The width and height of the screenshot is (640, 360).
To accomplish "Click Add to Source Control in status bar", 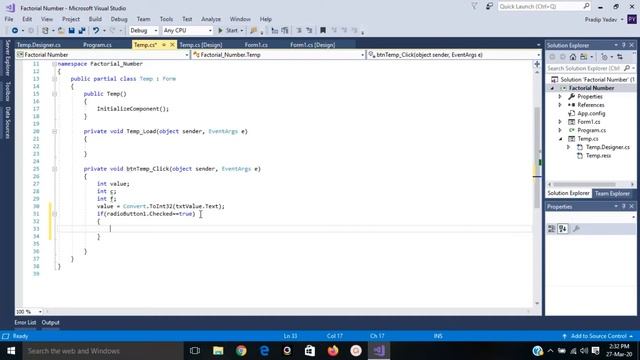I will [598, 336].
